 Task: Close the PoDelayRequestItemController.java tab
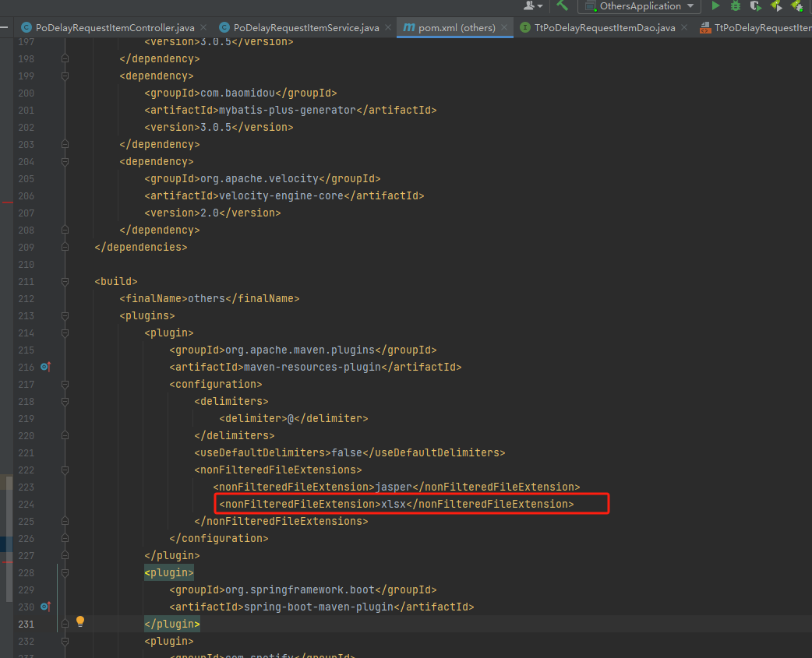tap(203, 27)
